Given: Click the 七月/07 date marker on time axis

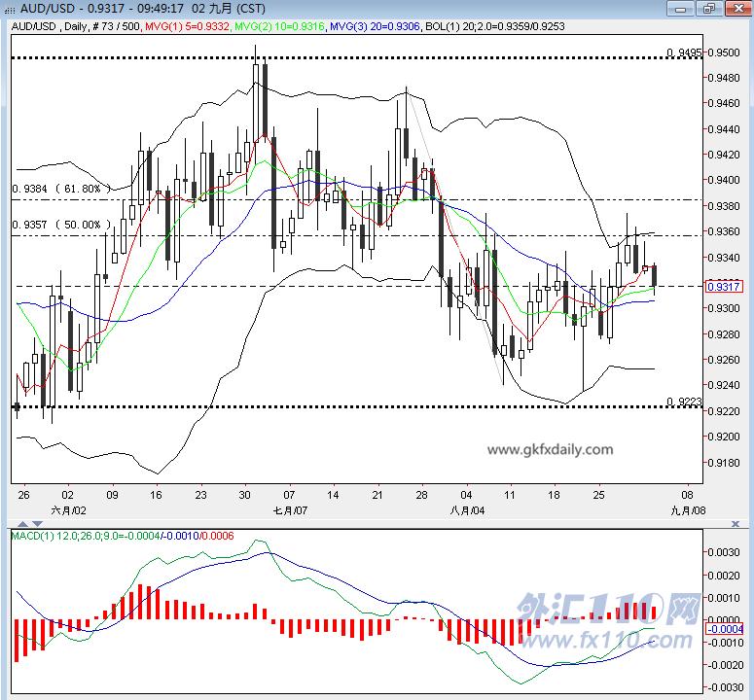Looking at the screenshot, I should [290, 510].
